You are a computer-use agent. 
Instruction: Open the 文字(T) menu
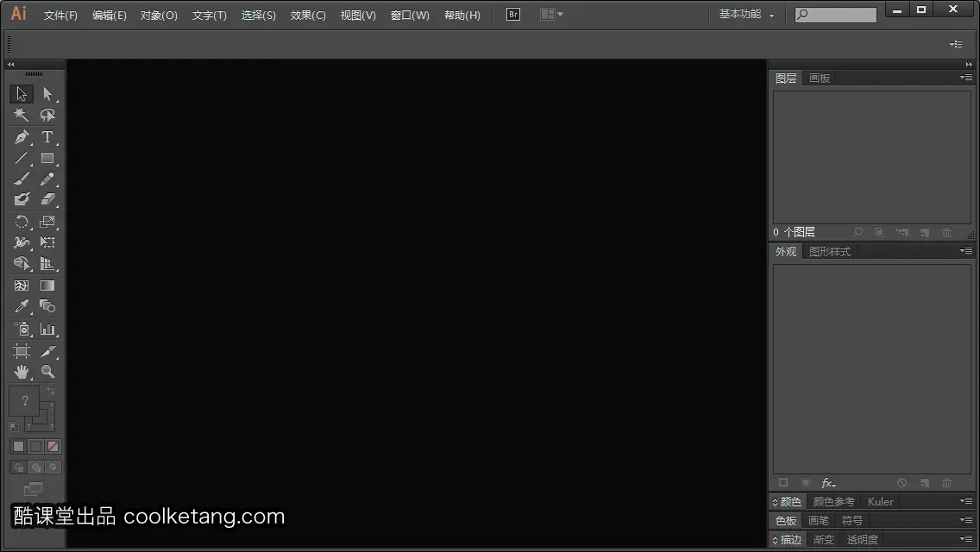210,15
